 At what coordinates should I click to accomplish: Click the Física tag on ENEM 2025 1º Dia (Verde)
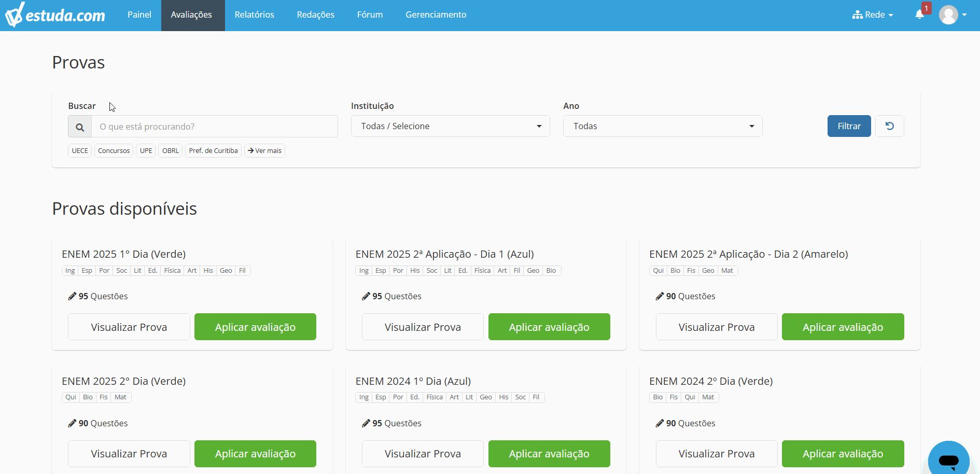pos(172,271)
